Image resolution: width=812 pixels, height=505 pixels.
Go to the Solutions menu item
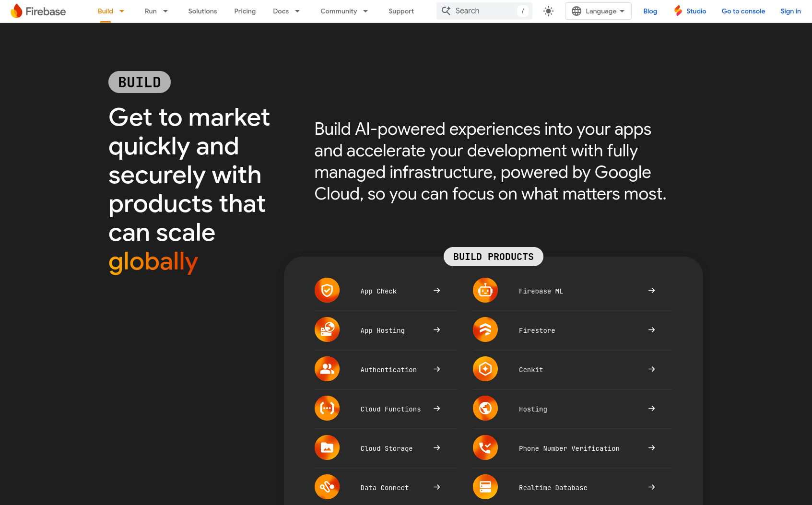pos(202,11)
